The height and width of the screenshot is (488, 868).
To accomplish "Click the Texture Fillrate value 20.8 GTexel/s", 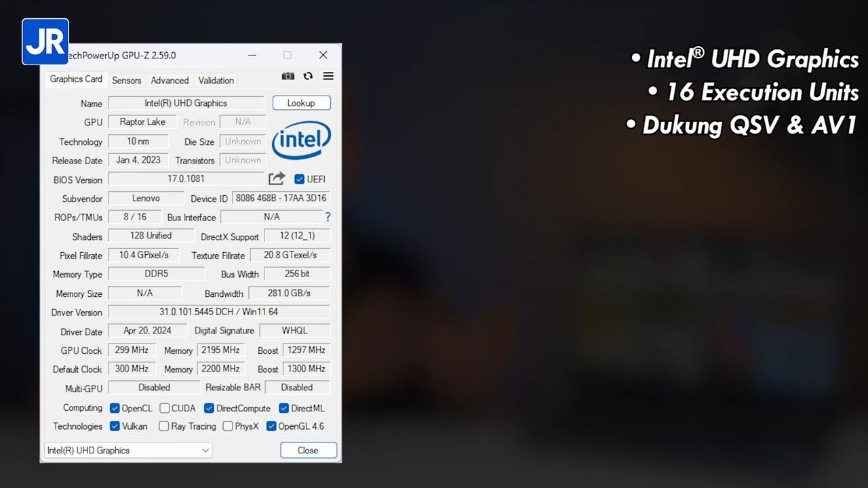I will 290,255.
